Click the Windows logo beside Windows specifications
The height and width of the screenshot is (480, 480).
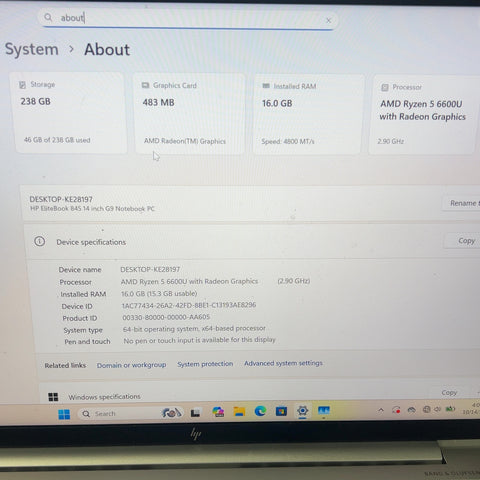tap(53, 397)
